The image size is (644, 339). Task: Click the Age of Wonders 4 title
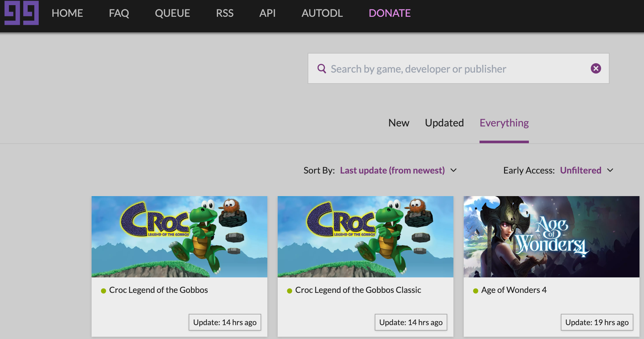[x=514, y=290]
